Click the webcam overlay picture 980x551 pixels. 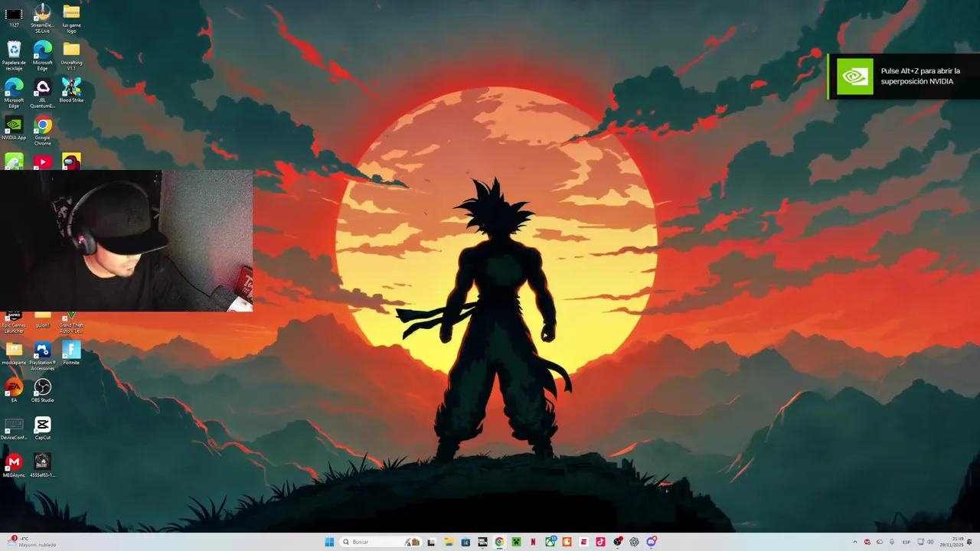coord(126,240)
